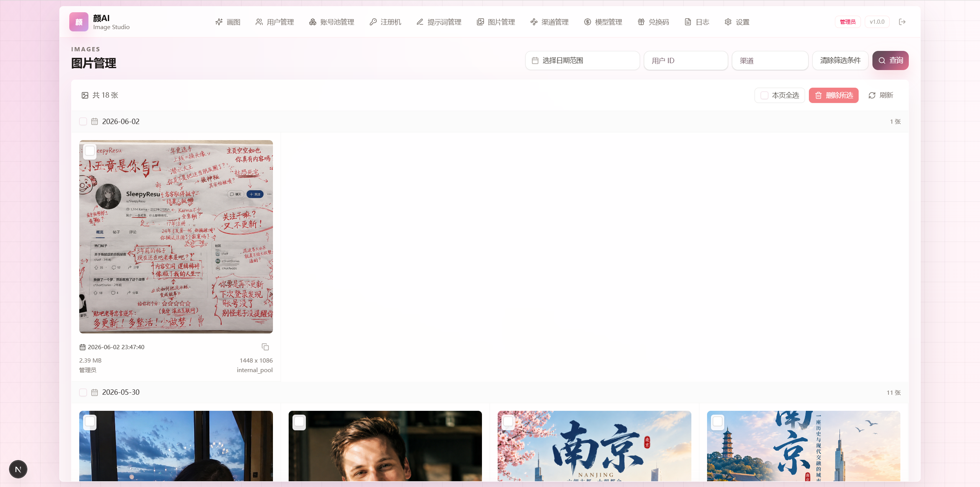Open the SleepyResu annotated image thumbnail

176,237
